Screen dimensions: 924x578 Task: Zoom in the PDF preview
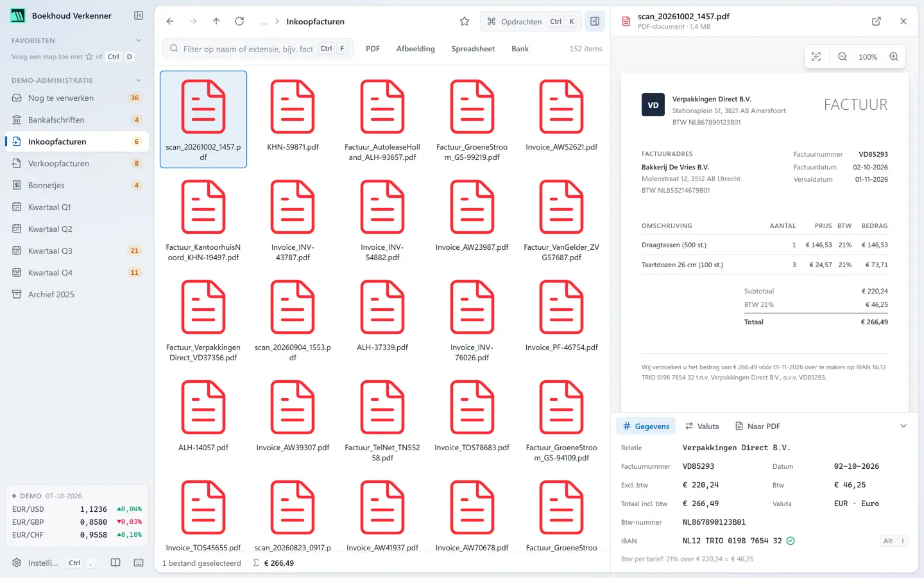894,57
